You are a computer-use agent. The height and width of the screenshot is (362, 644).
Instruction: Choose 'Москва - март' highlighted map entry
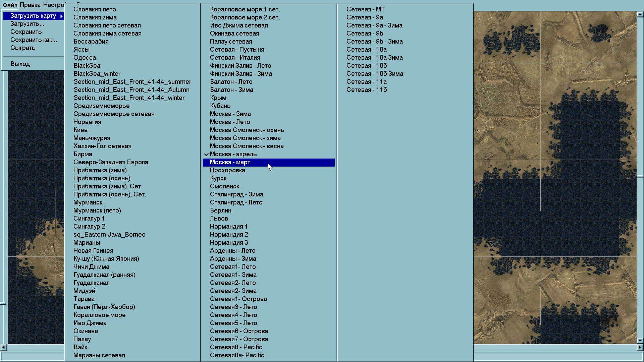click(x=230, y=162)
